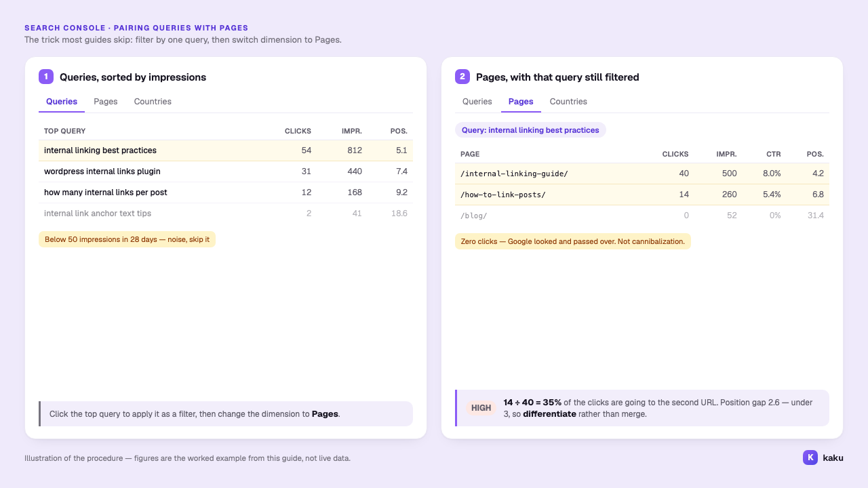The image size is (868, 488).
Task: Click the query filter chip 'Query: internal linking best practices'
Action: 530,130
